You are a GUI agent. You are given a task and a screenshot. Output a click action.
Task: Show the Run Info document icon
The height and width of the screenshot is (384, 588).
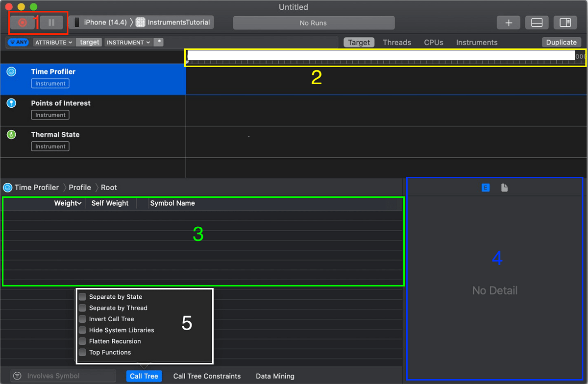(x=504, y=187)
